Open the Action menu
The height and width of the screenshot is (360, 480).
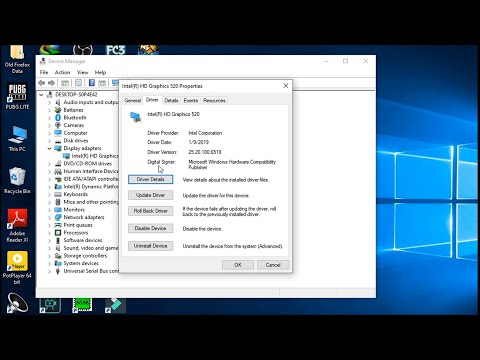pyautogui.click(x=62, y=72)
